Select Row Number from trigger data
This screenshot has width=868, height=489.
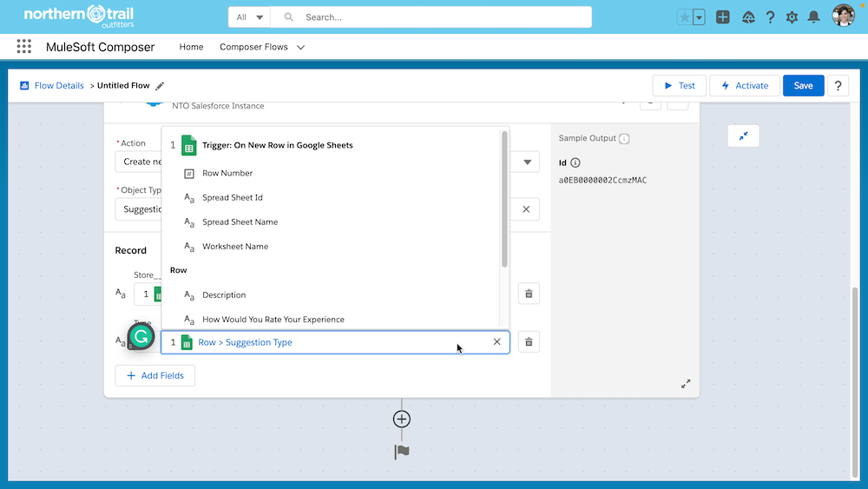point(227,174)
